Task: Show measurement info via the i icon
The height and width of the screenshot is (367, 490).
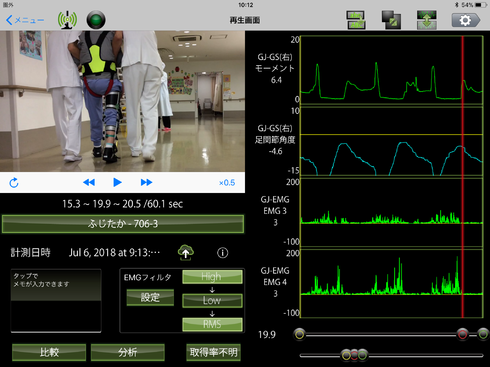Action: tap(223, 253)
